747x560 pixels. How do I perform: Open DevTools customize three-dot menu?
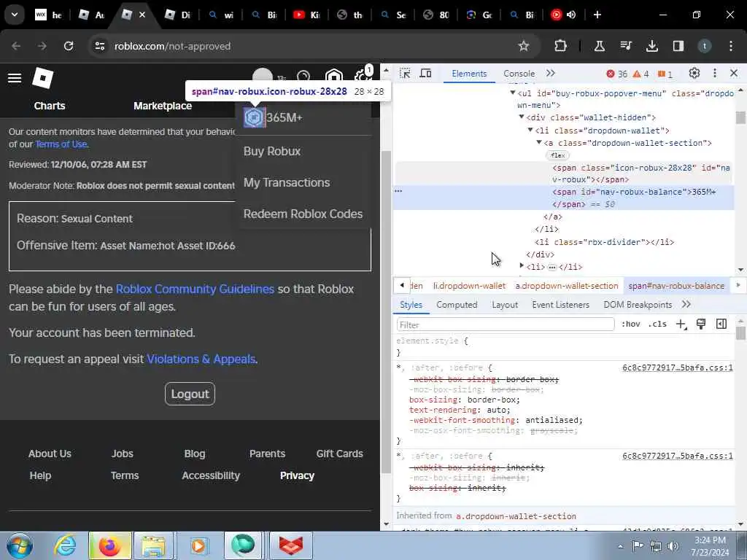(x=715, y=74)
